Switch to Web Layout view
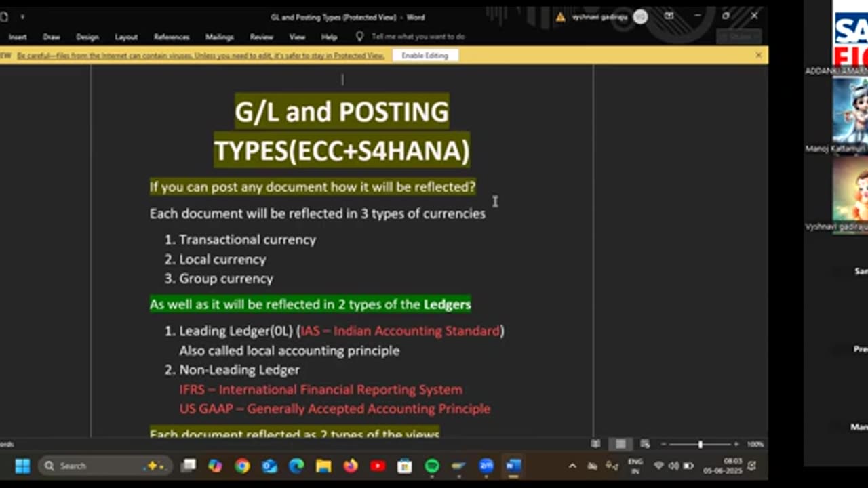868x488 pixels. pyautogui.click(x=645, y=444)
